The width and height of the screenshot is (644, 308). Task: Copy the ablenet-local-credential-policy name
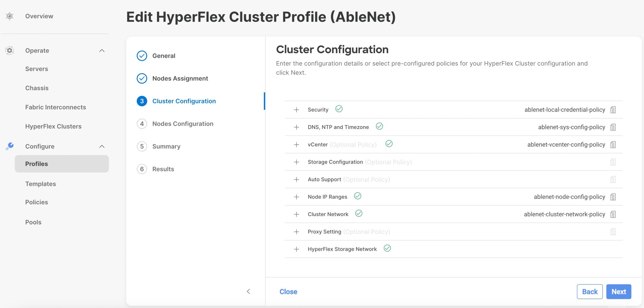point(613,109)
